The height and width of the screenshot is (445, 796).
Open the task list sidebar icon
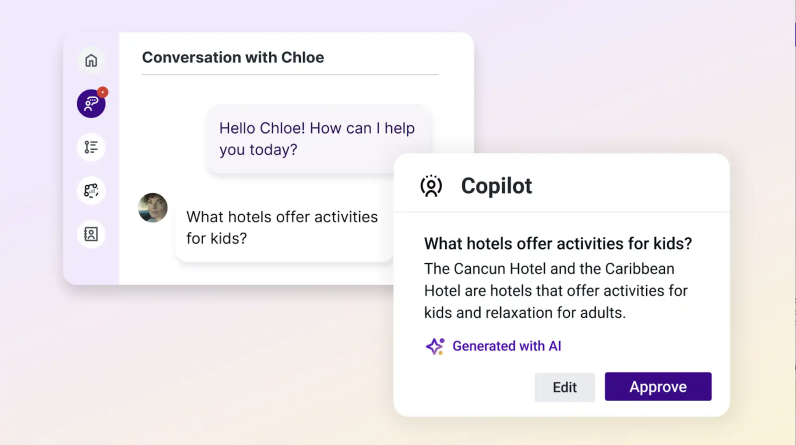click(91, 147)
